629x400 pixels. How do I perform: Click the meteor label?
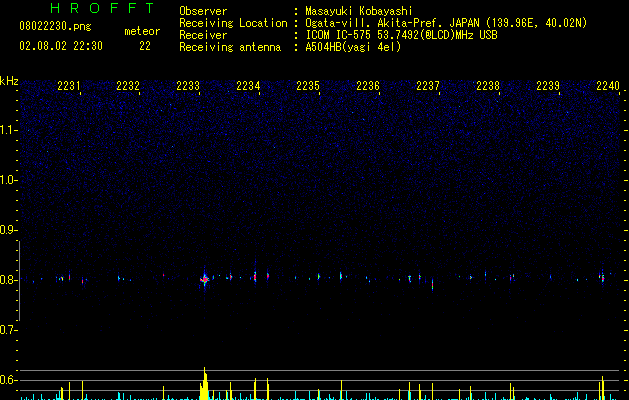[142, 31]
